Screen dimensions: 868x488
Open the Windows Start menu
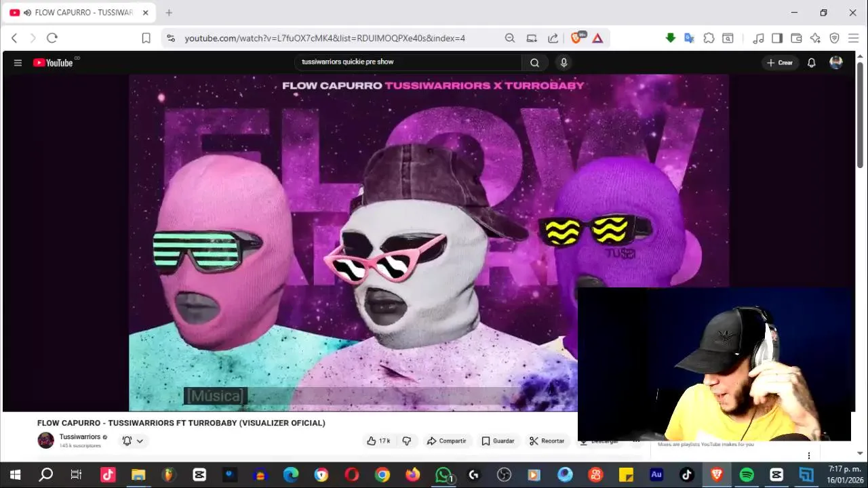click(15, 474)
